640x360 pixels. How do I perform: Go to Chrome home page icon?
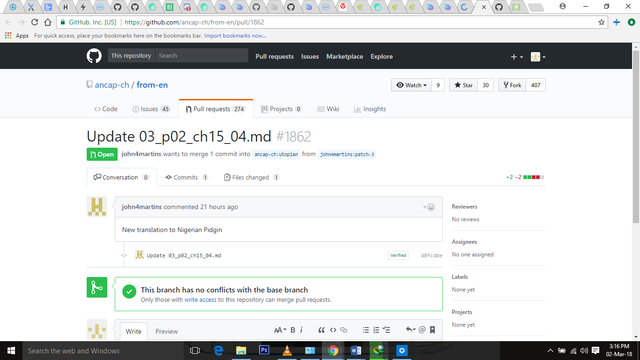coord(48,22)
